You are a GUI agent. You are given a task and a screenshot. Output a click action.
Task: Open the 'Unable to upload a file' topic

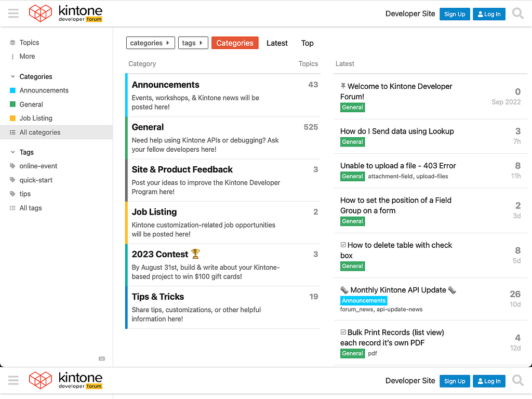398,166
